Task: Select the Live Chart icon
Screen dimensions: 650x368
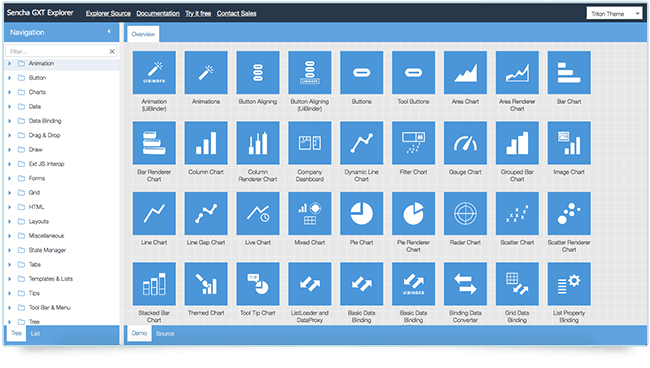Action: tap(258, 213)
